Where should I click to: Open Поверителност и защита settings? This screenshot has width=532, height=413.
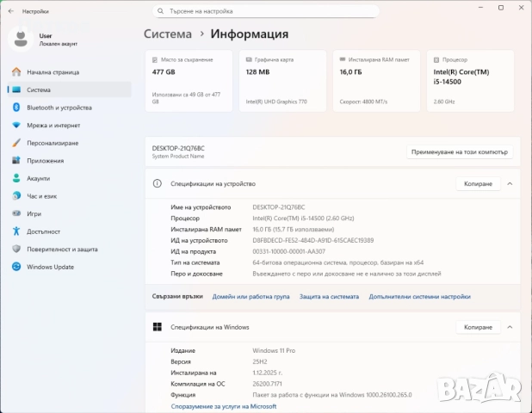[62, 249]
